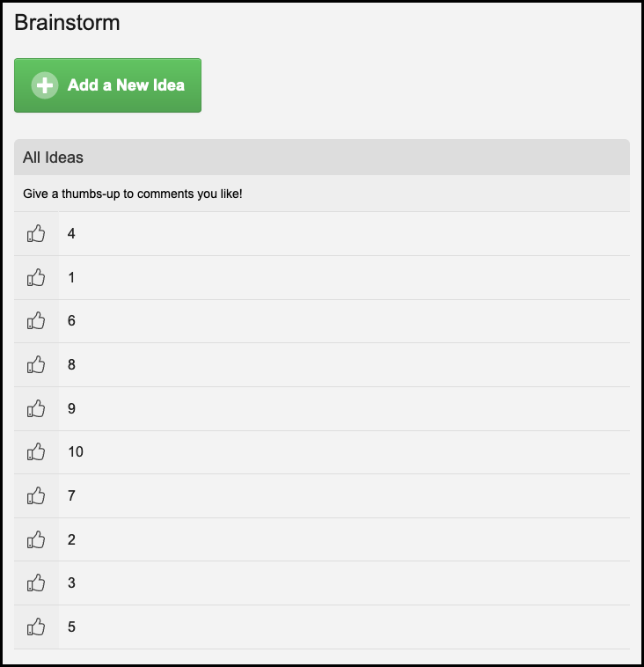Image resolution: width=644 pixels, height=667 pixels.
Task: Thumbs-up the idea labeled 10
Action: [36, 451]
